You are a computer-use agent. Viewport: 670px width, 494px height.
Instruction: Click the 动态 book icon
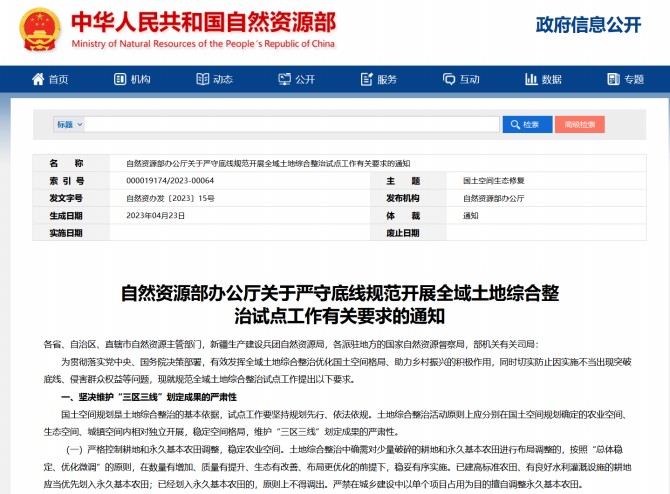201,80
